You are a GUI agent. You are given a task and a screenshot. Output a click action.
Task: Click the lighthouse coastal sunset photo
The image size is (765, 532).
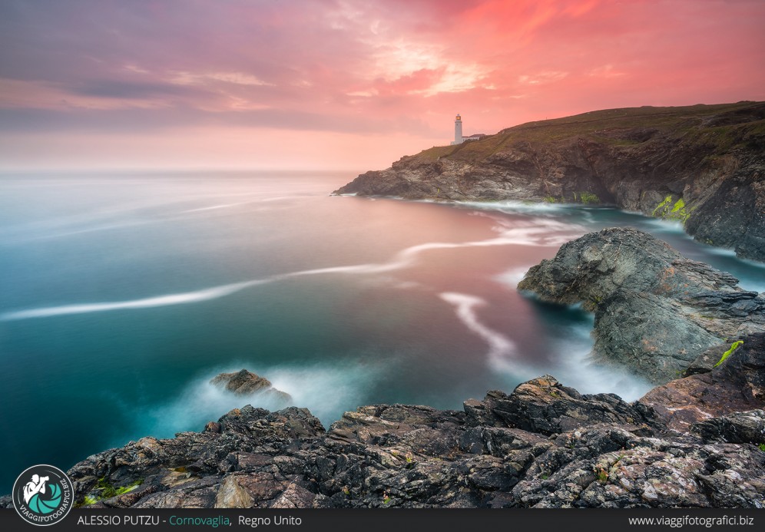pyautogui.click(x=382, y=254)
